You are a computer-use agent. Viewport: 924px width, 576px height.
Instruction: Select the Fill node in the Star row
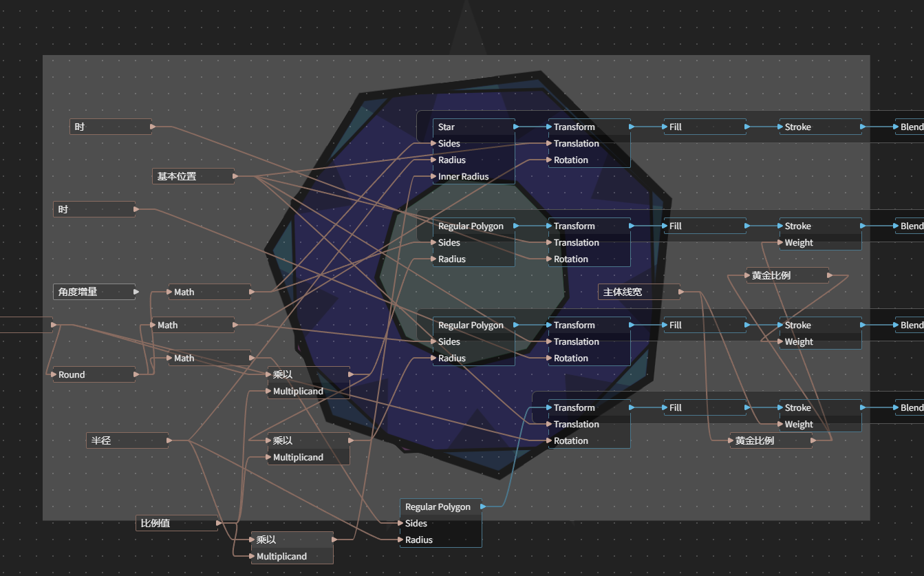[x=705, y=127]
